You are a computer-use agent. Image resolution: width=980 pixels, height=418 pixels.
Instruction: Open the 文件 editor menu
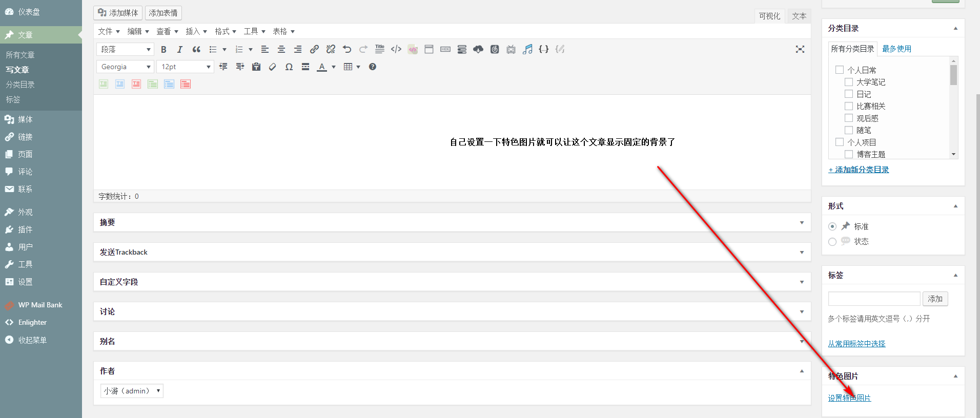click(109, 31)
